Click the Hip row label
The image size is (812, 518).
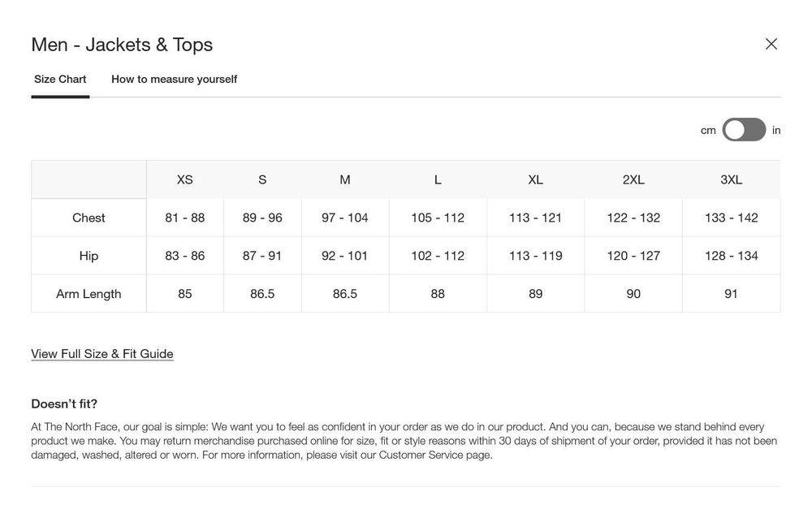pyautogui.click(x=89, y=256)
